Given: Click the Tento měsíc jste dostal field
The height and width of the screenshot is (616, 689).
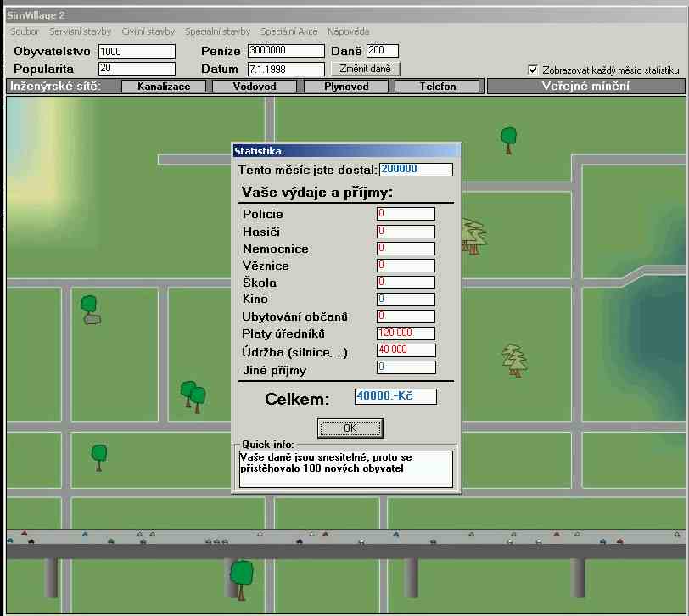Looking at the screenshot, I should pyautogui.click(x=416, y=170).
